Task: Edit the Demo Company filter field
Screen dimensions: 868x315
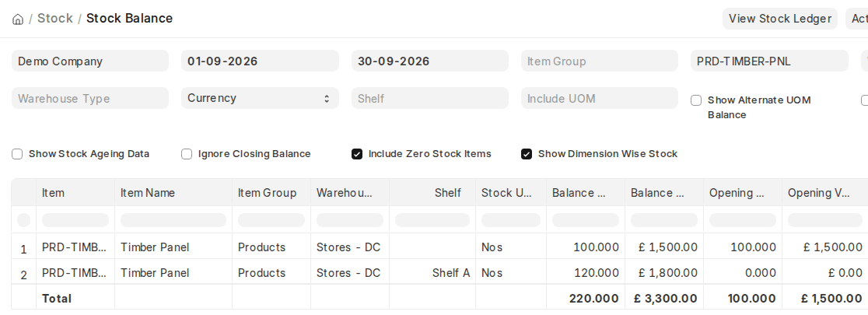Action: [90, 61]
